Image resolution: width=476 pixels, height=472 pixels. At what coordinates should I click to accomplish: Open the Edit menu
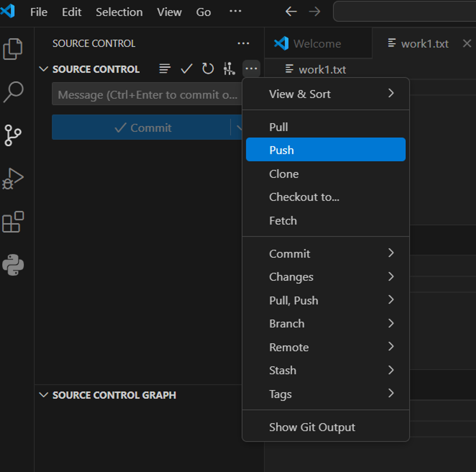pos(71,12)
